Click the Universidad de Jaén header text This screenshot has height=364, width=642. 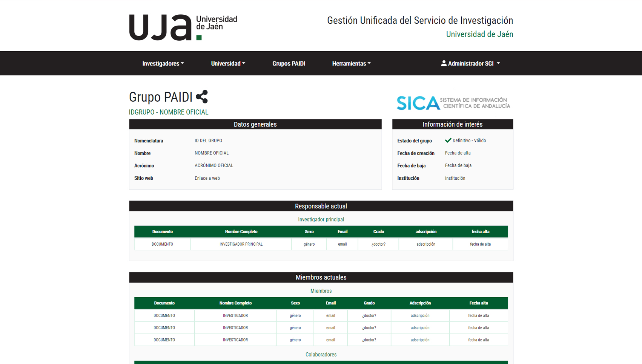point(479,34)
